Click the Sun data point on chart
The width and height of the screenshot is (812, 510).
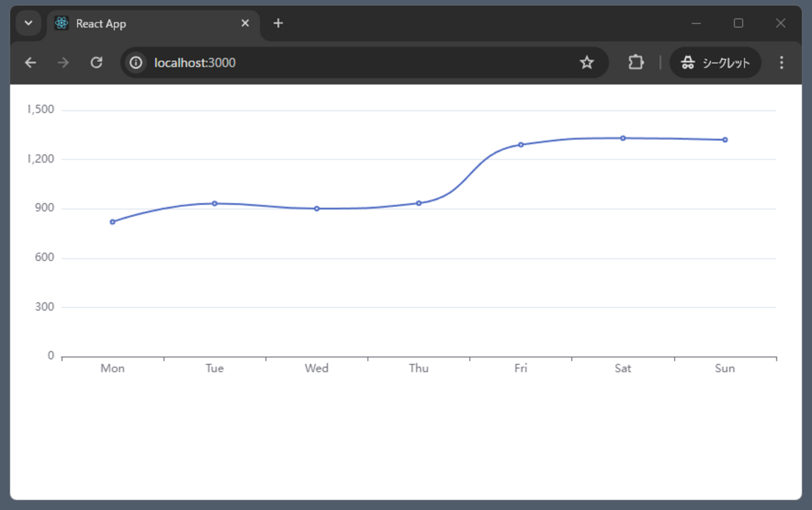725,140
